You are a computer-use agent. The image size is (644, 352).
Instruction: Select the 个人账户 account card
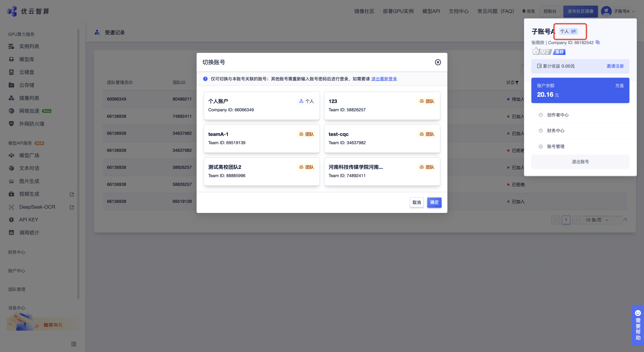tap(261, 105)
